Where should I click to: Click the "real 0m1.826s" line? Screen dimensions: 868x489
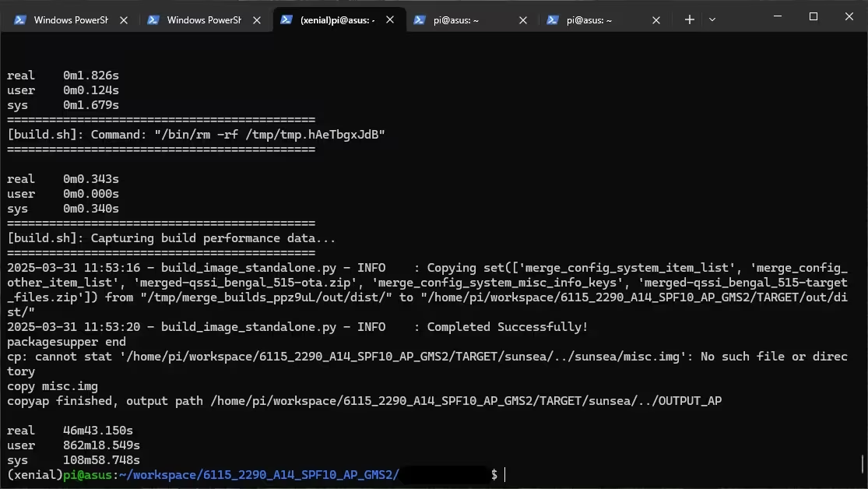click(x=62, y=76)
